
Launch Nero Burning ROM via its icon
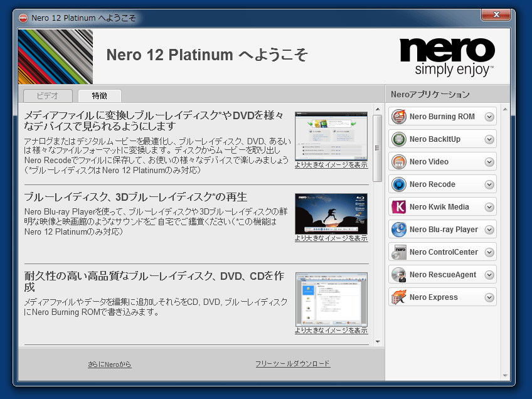point(398,117)
